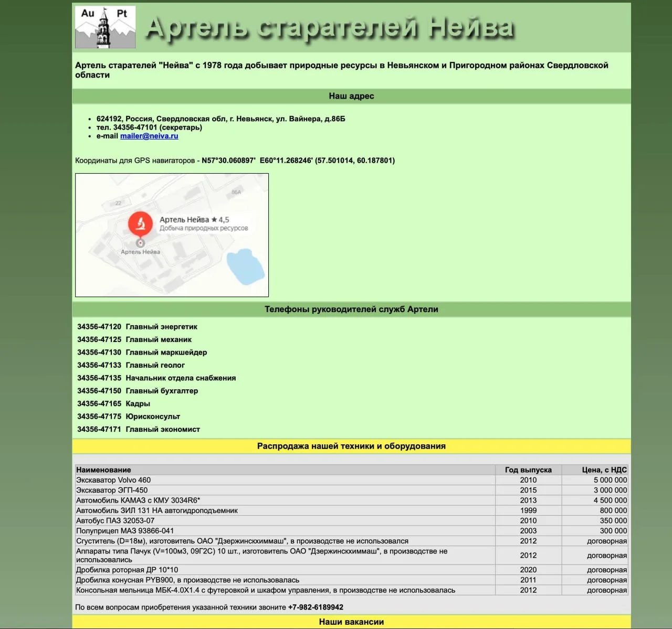Click the Главный механик phone row
672x629 pixels.
[134, 339]
